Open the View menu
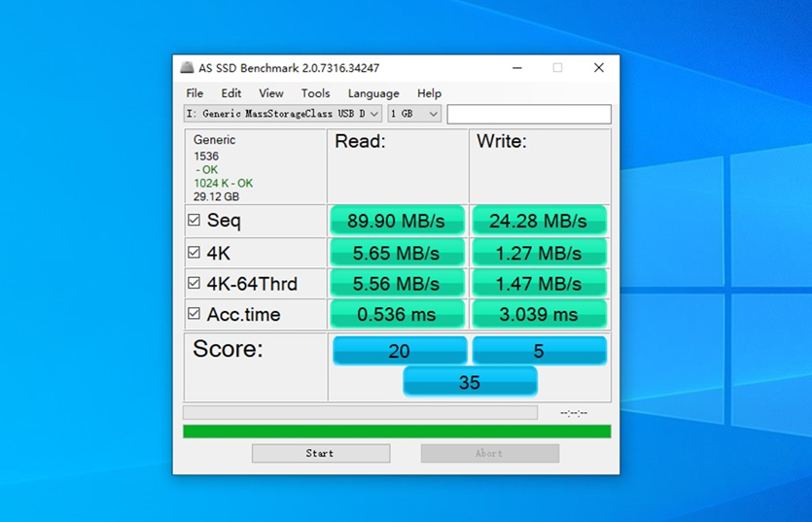Screen dimensions: 812x522 point(271,93)
